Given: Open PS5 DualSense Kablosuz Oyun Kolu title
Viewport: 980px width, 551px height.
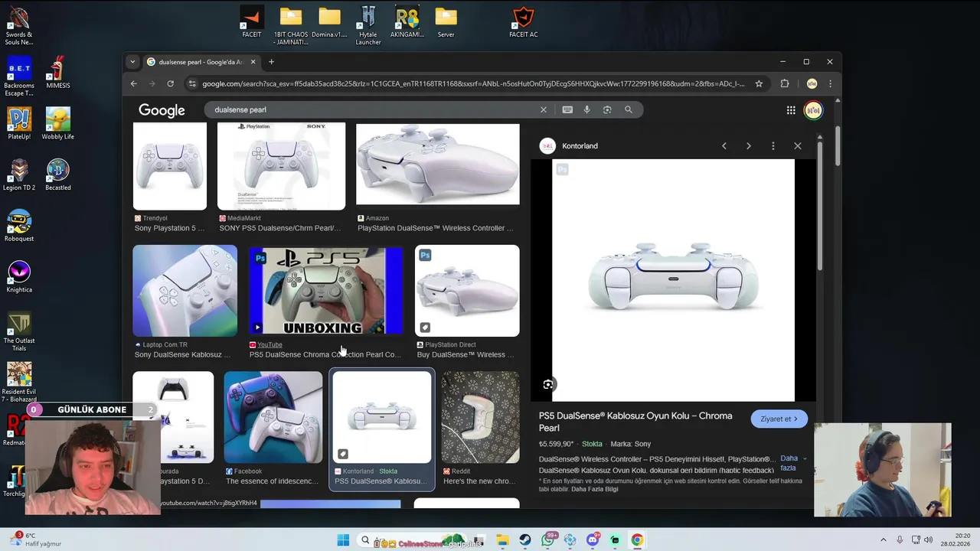Looking at the screenshot, I should pyautogui.click(x=635, y=422).
